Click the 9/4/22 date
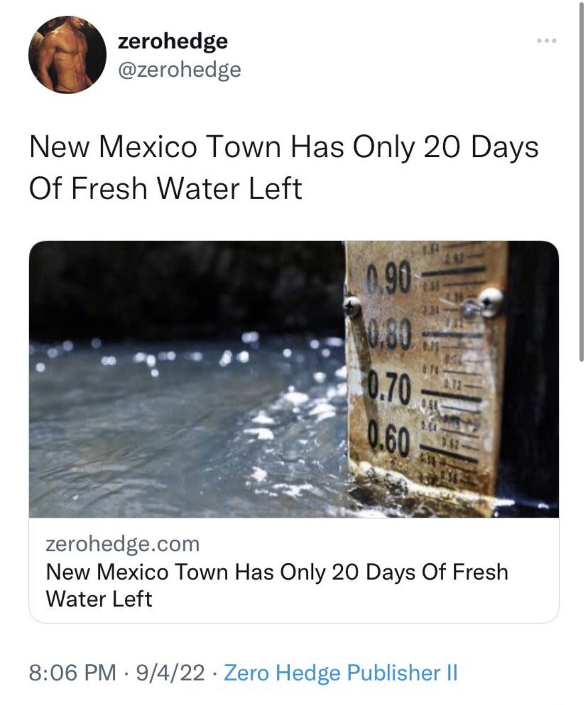 (x=170, y=672)
